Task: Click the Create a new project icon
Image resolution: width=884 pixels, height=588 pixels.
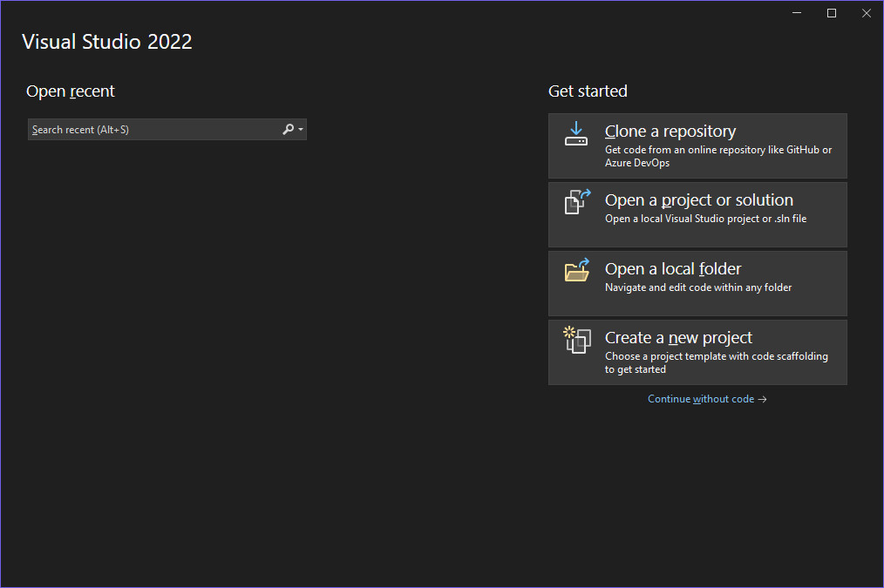Action: coord(577,340)
